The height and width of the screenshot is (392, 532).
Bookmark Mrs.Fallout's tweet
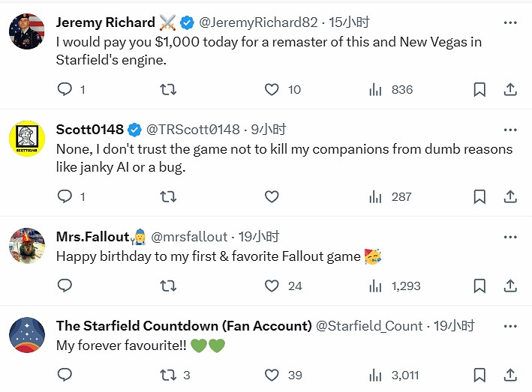(479, 286)
